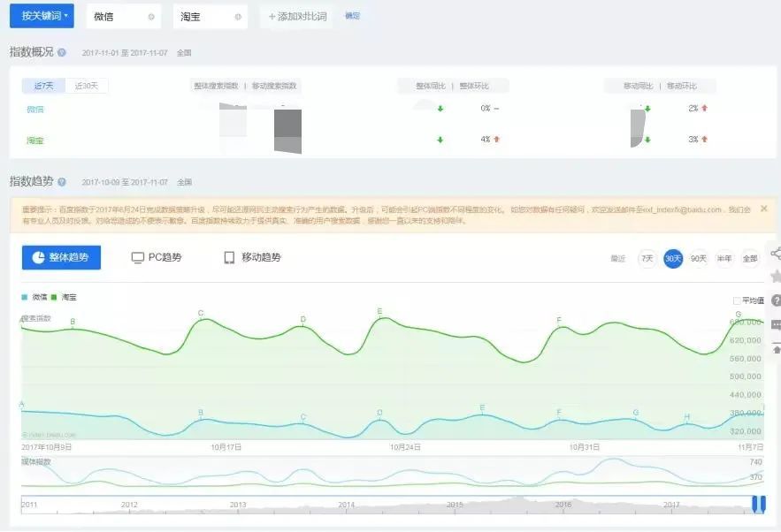Screen dimensions: 781x532
Task: Select the 90天 time range
Action: (x=699, y=258)
